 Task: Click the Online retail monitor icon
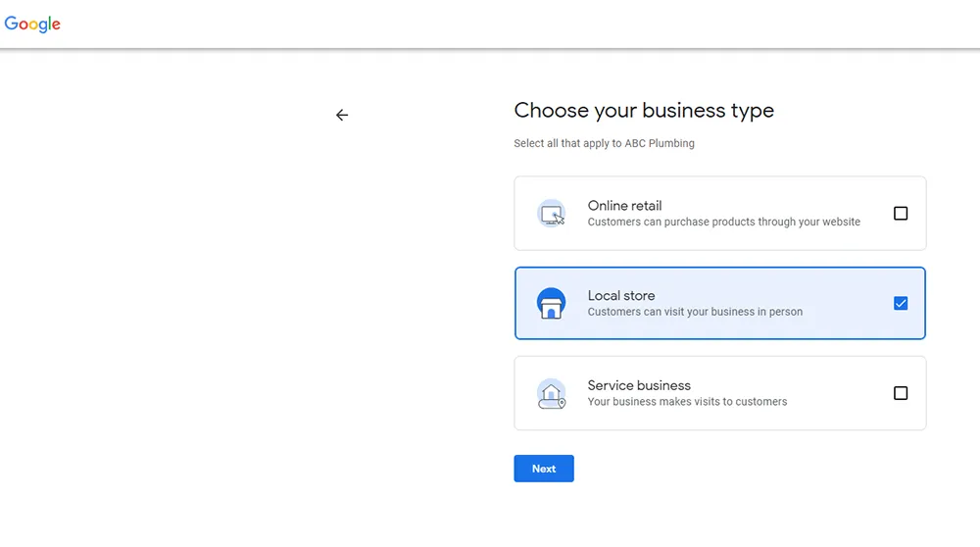(551, 214)
